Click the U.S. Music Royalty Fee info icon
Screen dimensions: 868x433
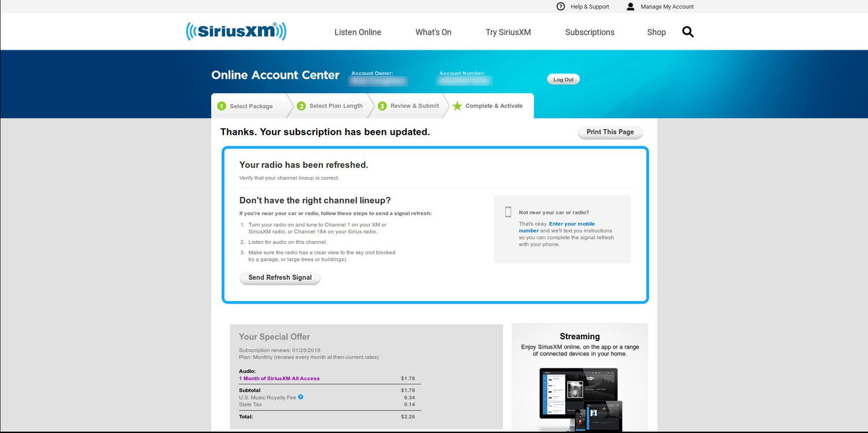301,397
